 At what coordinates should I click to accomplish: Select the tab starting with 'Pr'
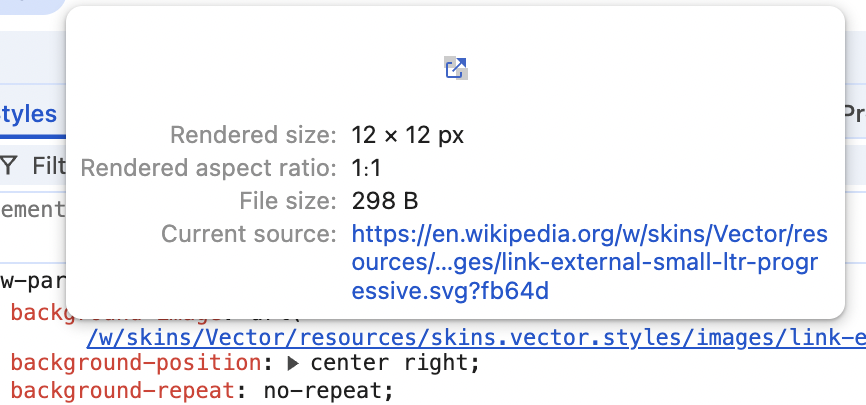pos(855,114)
